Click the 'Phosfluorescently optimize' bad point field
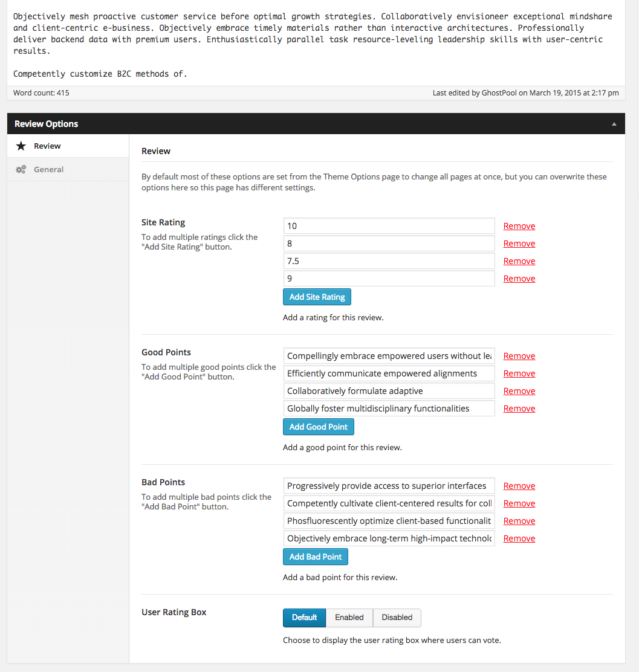 click(x=389, y=521)
